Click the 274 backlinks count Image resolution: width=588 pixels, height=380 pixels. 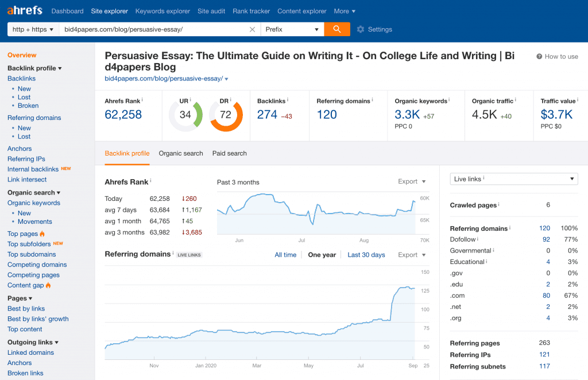267,114
